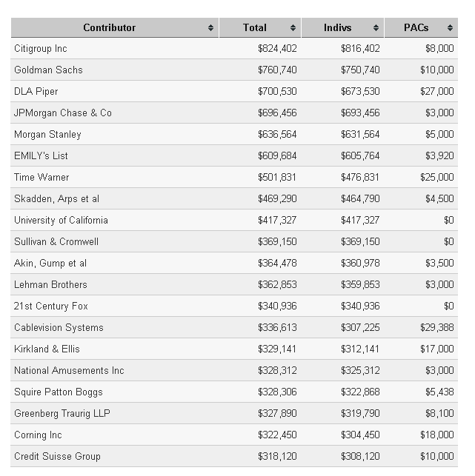Click EMILY's List contributor name
475x476 pixels.
(41, 156)
